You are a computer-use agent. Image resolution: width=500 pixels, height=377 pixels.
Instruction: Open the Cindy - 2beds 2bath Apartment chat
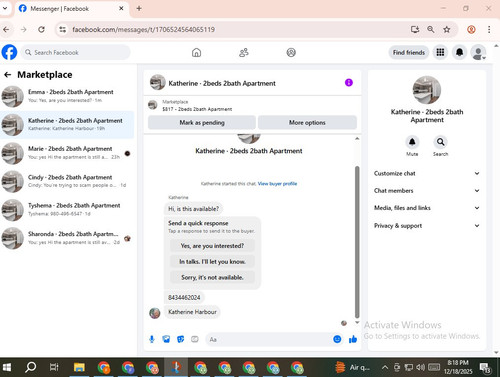point(67,181)
